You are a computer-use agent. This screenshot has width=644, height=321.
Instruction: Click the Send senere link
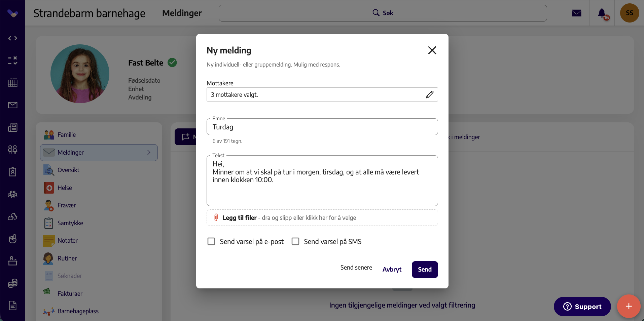coord(356,268)
